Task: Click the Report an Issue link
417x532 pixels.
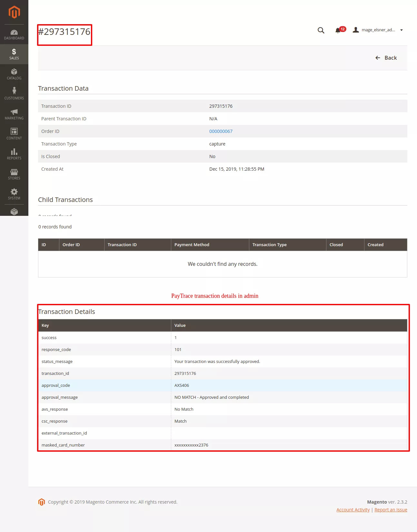Action: [391, 510]
